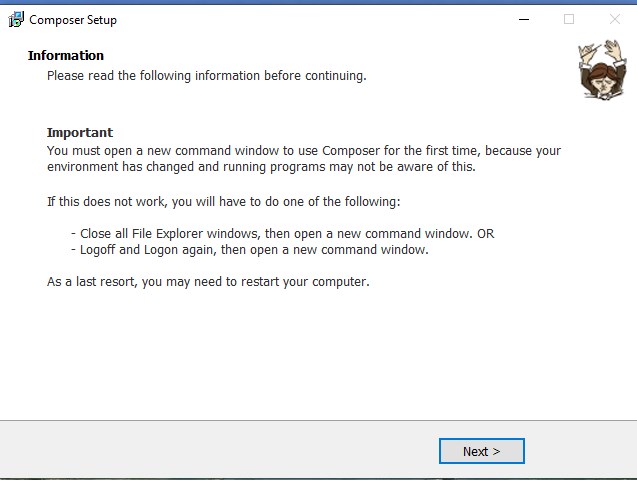Close the Composer Setup dialog
Viewport: 637px width, 480px height.
coord(614,19)
